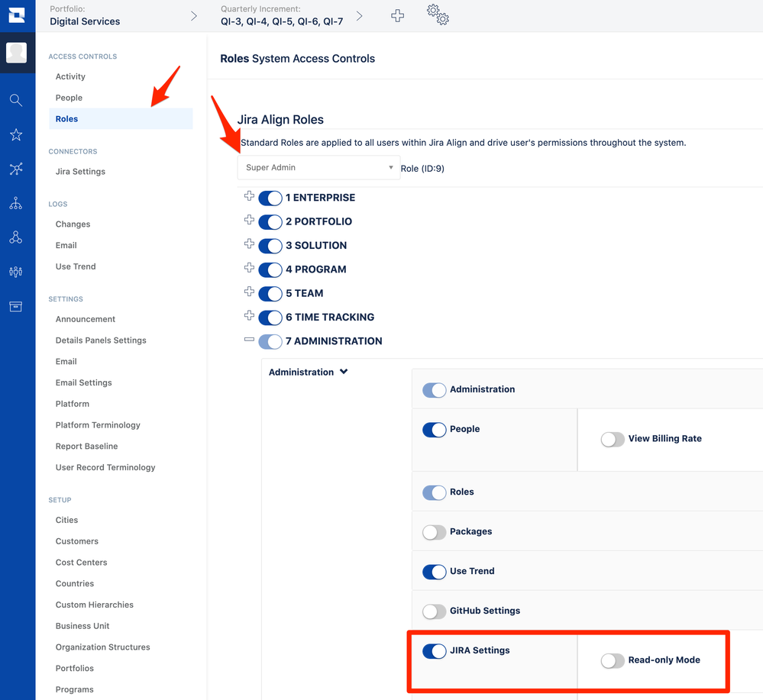The image size is (763, 700).
Task: Open Countries under Setup
Action: pos(74,584)
